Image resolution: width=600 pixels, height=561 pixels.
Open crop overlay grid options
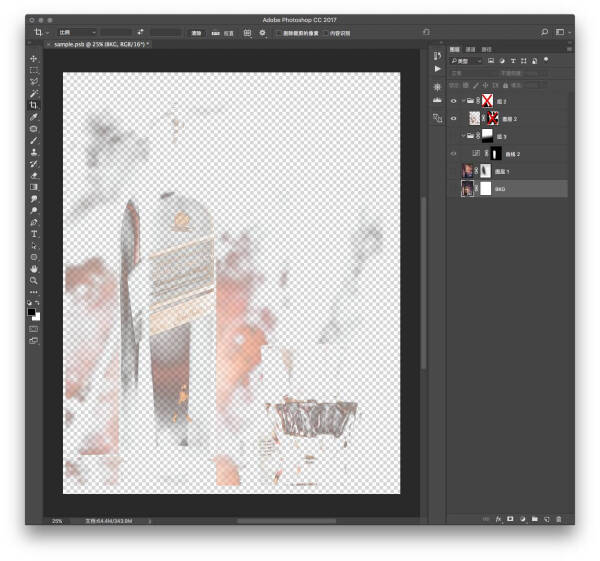pos(247,33)
